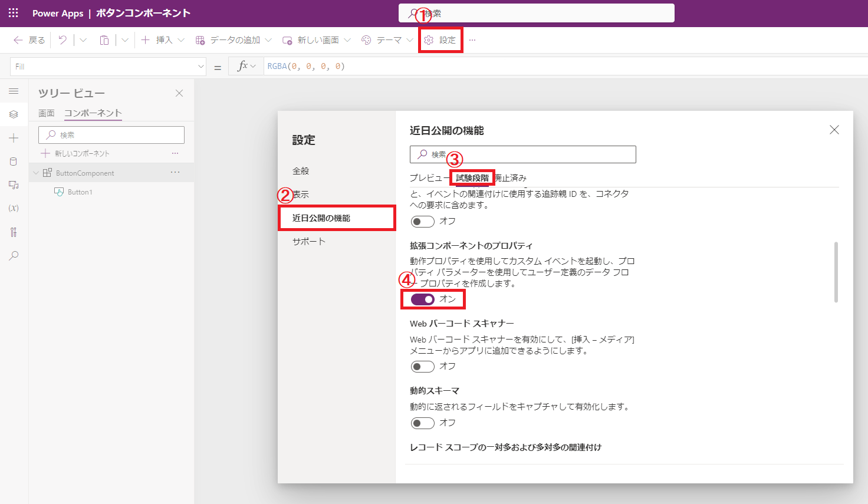Open the Advanced tools panel icon
The image size is (868, 504).
pyautogui.click(x=14, y=232)
